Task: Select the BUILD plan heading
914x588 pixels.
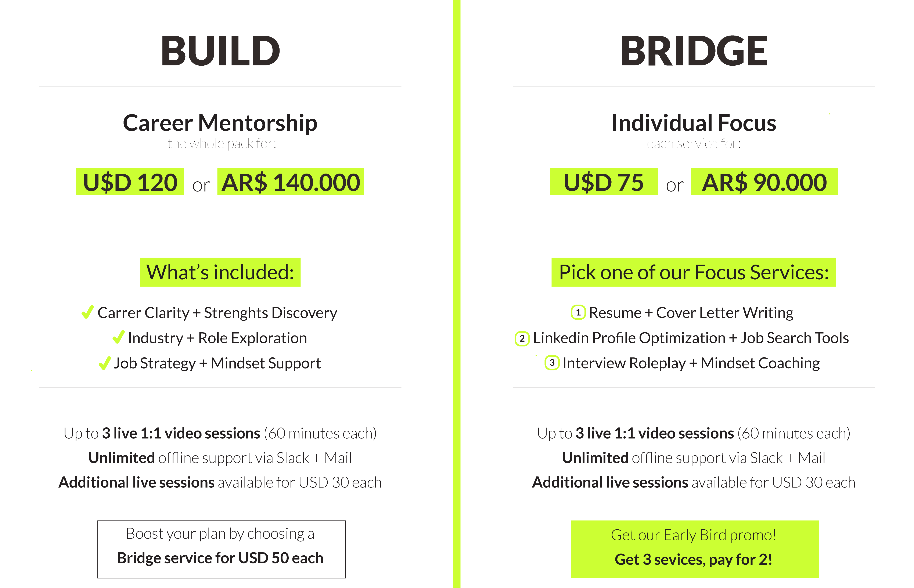Action: click(220, 51)
